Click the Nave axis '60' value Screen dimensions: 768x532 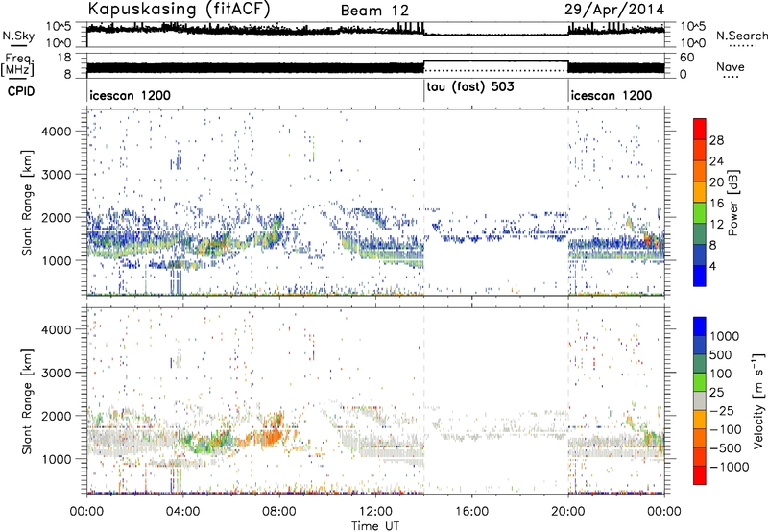click(x=687, y=58)
